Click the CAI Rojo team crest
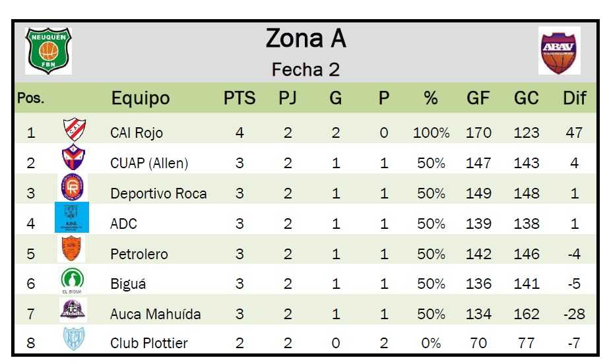Viewport: 609px width, 364px height. point(73,130)
